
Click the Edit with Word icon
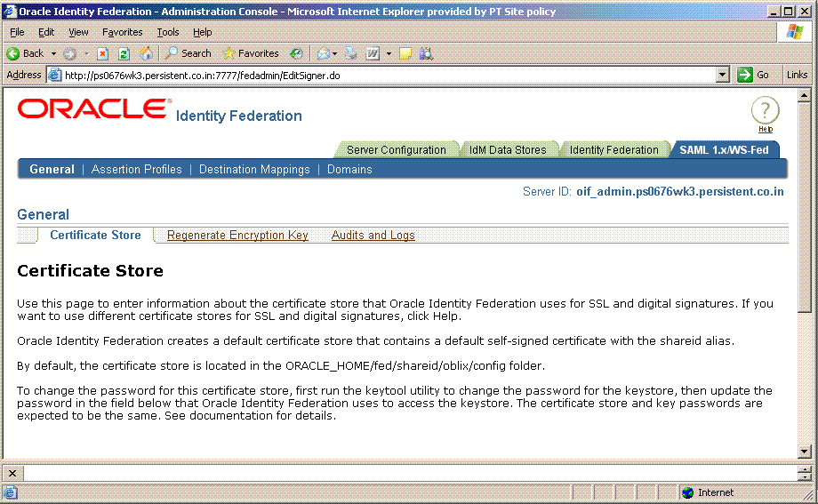pos(373,53)
